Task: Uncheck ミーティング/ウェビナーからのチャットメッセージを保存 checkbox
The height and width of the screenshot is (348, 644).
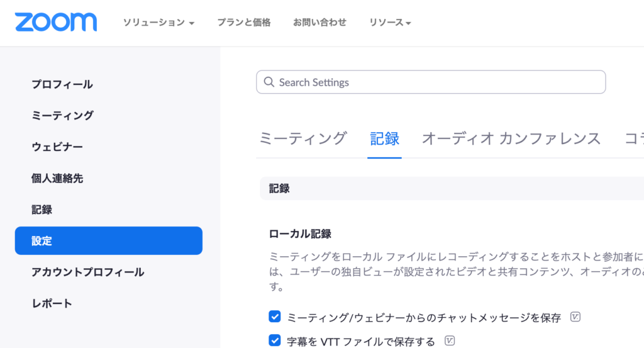Action: (275, 317)
